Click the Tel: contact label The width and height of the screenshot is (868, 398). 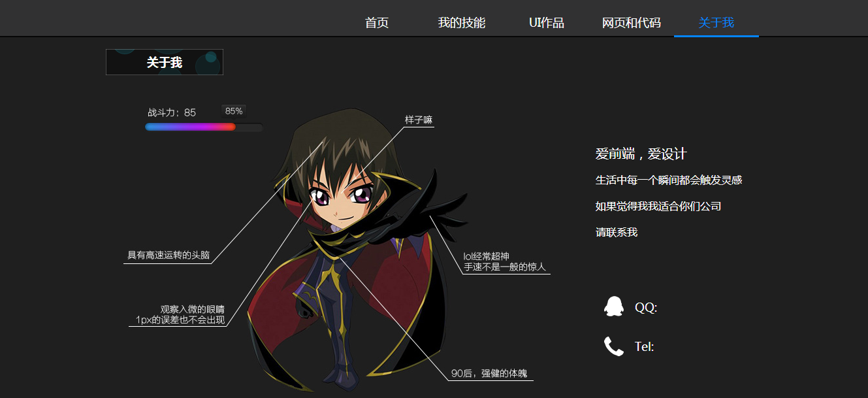[645, 347]
